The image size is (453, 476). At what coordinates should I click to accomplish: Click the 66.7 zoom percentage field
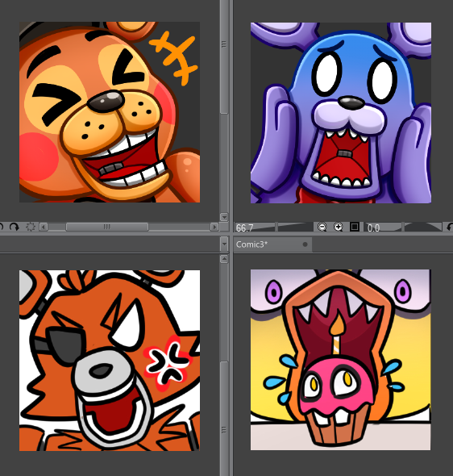(x=255, y=228)
